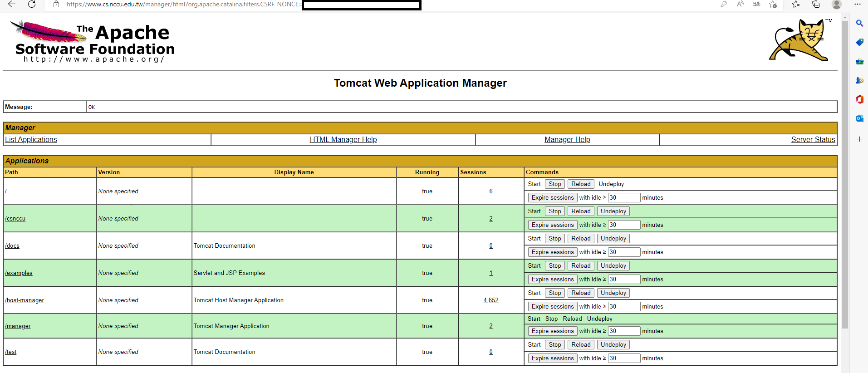
Task: Open the Favorites list icon
Action: (796, 4)
